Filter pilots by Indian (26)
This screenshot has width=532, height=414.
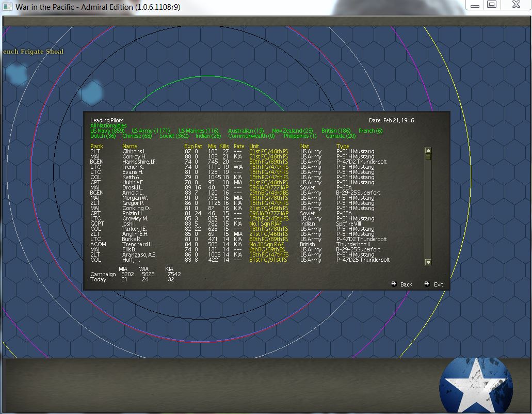coord(208,136)
